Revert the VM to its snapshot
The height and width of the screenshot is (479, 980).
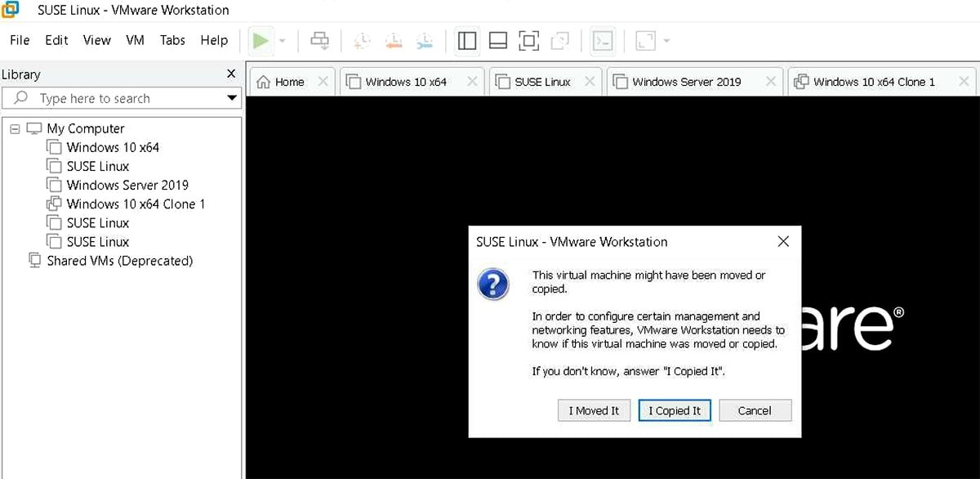pyautogui.click(x=394, y=39)
